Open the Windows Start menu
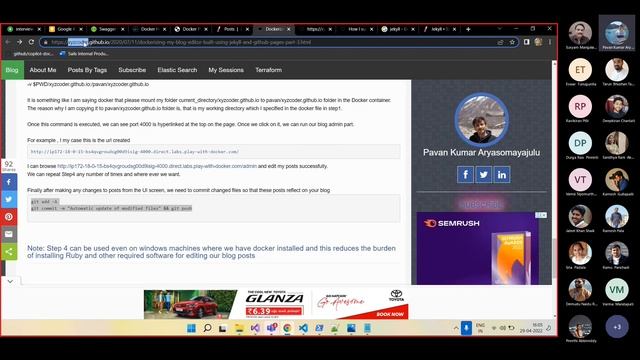The width and height of the screenshot is (640, 360). click(191, 328)
